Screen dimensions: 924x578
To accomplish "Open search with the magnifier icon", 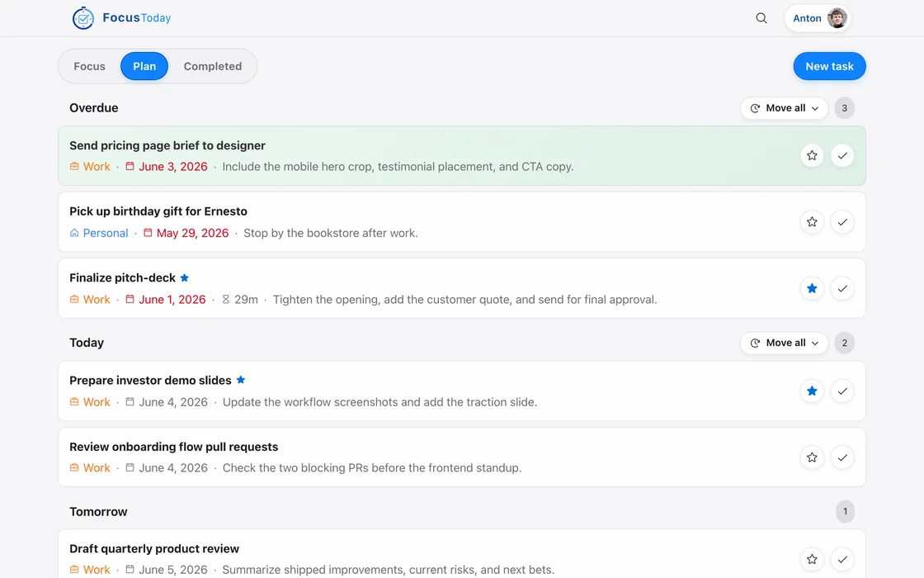I will tap(761, 18).
